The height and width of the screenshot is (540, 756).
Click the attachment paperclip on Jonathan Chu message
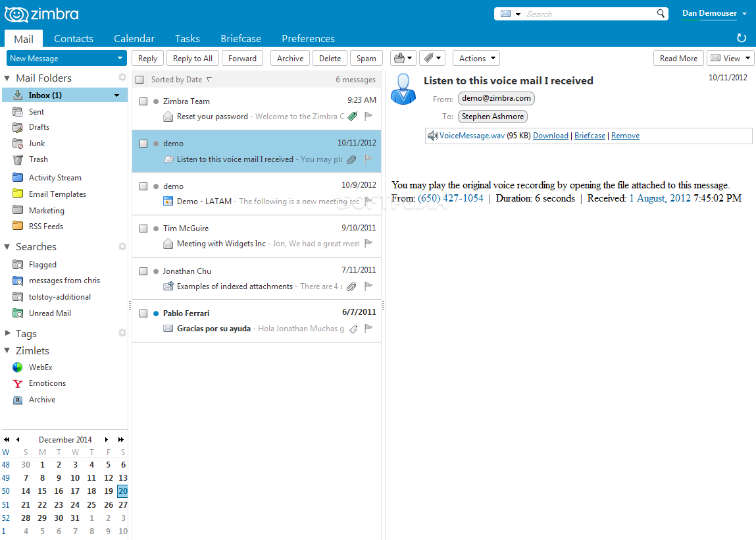pyautogui.click(x=351, y=286)
